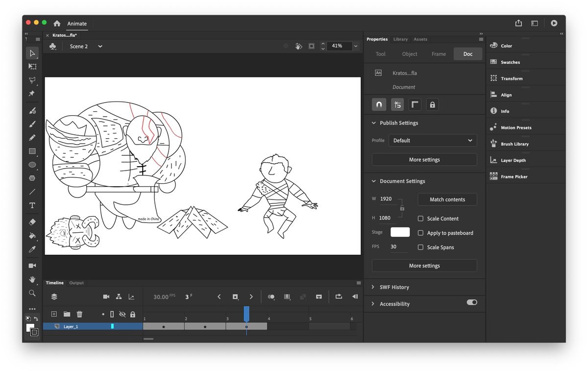Image resolution: width=588 pixels, height=372 pixels.
Task: Toggle lock all layers
Action: tap(132, 314)
